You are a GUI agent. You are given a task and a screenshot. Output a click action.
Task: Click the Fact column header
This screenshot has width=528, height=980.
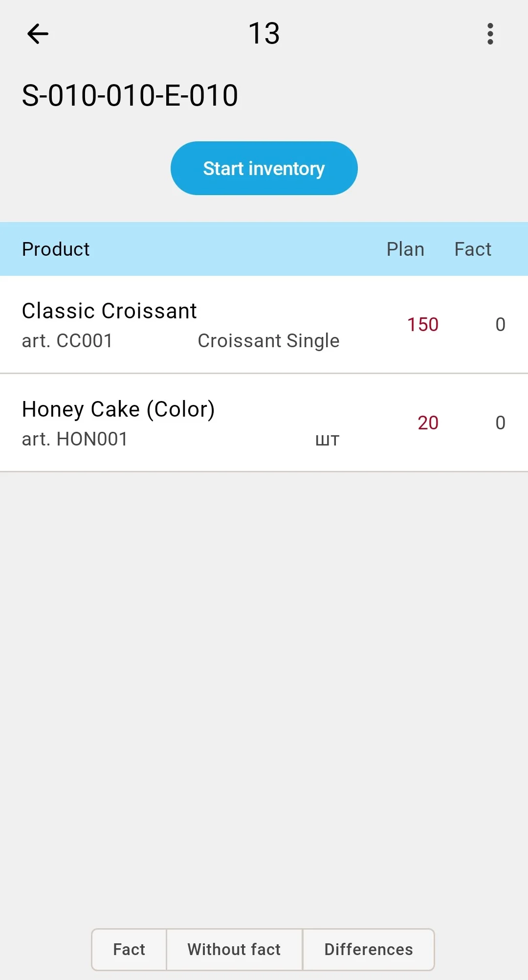pos(473,249)
